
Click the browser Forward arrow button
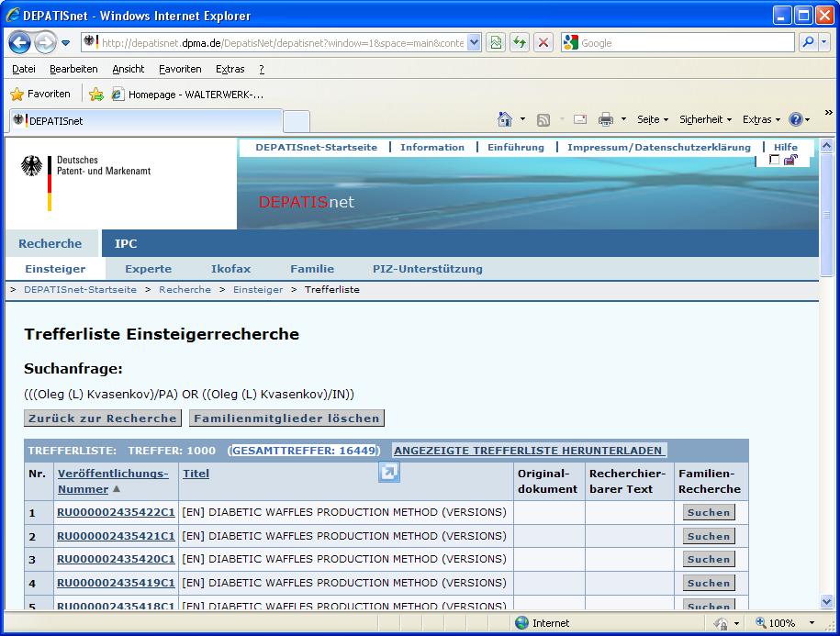pos(45,43)
